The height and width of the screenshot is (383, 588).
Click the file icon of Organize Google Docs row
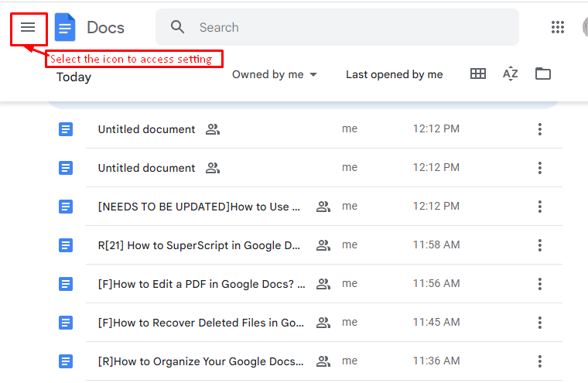pyautogui.click(x=66, y=361)
